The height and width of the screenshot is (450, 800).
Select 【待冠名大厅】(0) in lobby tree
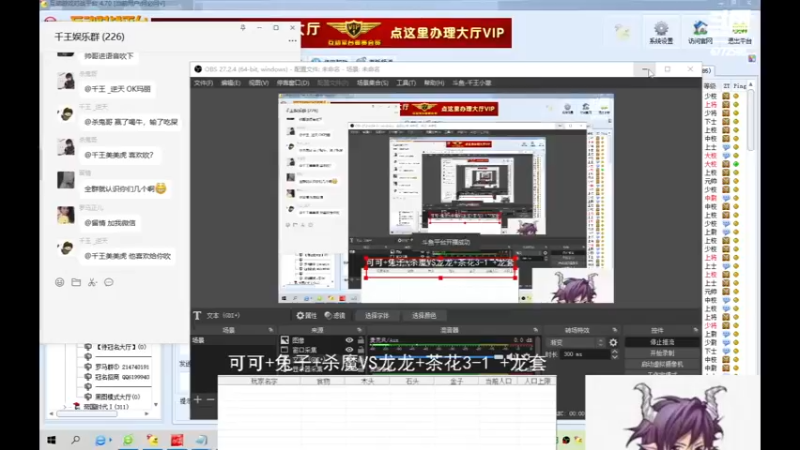(x=120, y=347)
